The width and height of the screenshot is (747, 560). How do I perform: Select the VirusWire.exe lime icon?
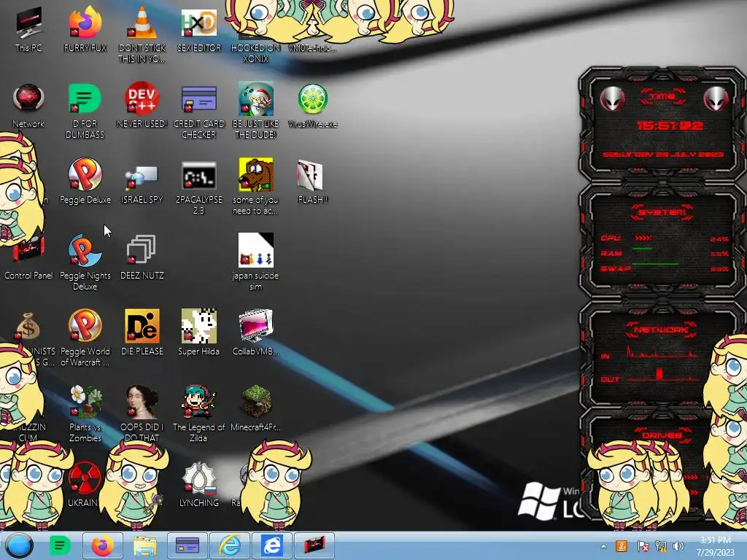pos(312,106)
